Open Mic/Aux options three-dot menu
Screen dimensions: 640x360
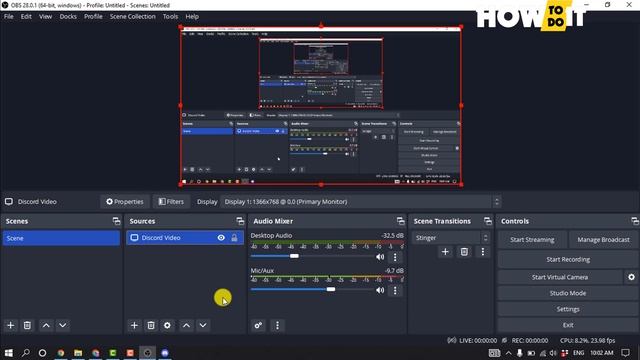point(395,291)
